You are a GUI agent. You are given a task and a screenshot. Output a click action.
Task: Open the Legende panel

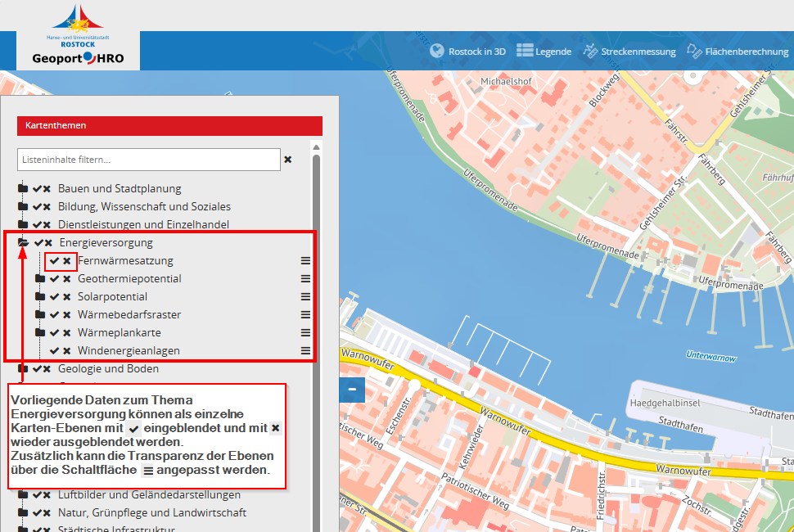tap(544, 51)
